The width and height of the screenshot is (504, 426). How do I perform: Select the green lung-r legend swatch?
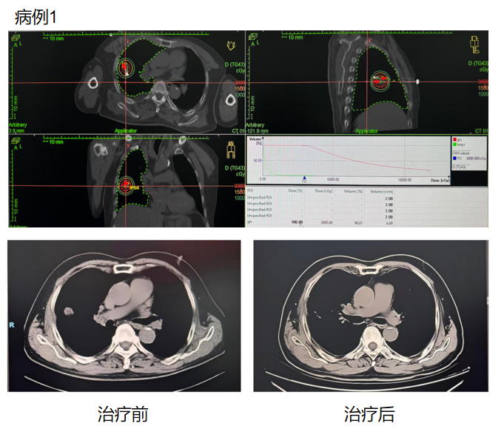(454, 144)
